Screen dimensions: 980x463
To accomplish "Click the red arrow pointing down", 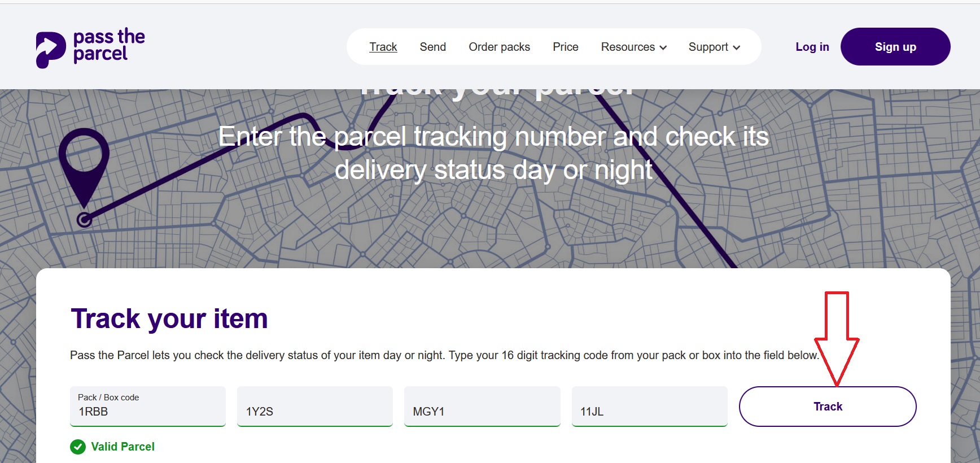I will [837, 339].
